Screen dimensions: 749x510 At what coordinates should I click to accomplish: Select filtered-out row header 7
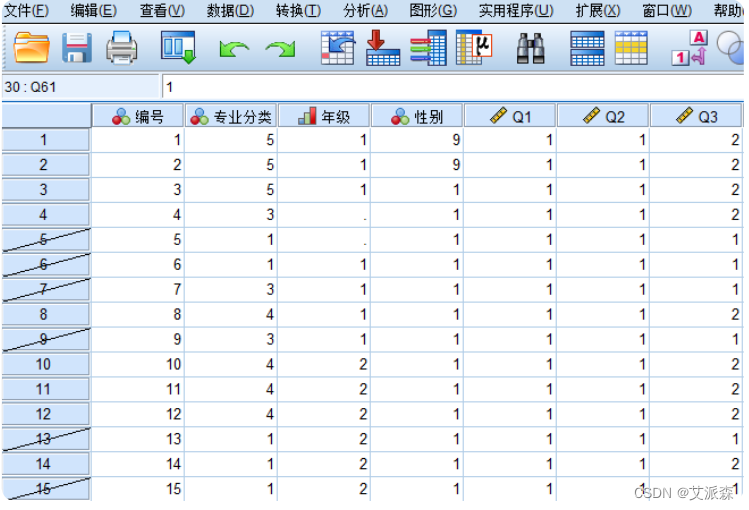[46, 289]
